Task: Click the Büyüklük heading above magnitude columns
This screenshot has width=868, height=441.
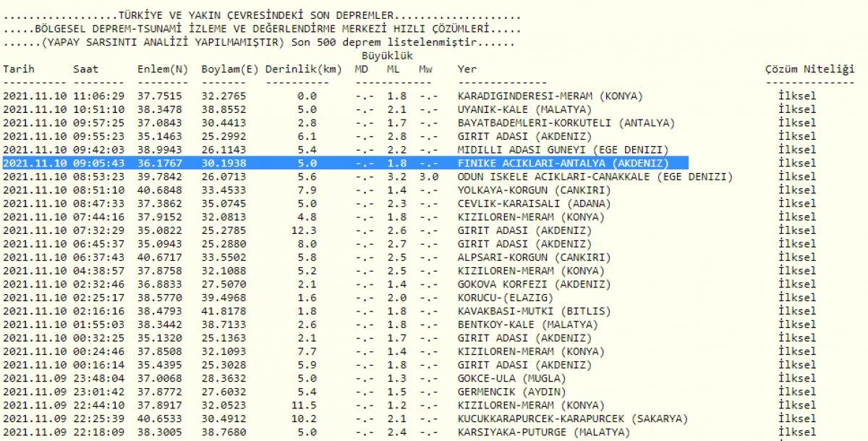Action: 386,56
